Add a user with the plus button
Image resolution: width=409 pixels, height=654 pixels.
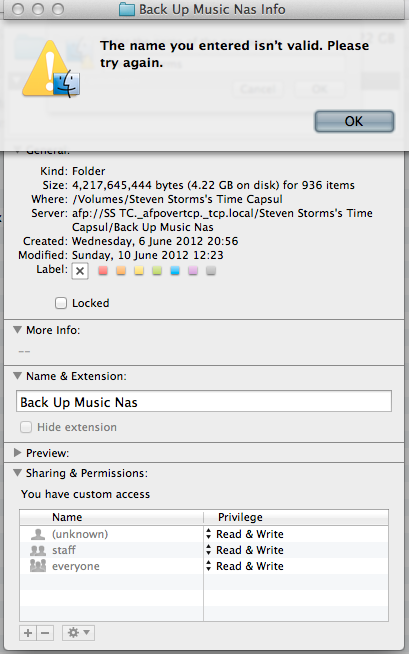coord(28,633)
